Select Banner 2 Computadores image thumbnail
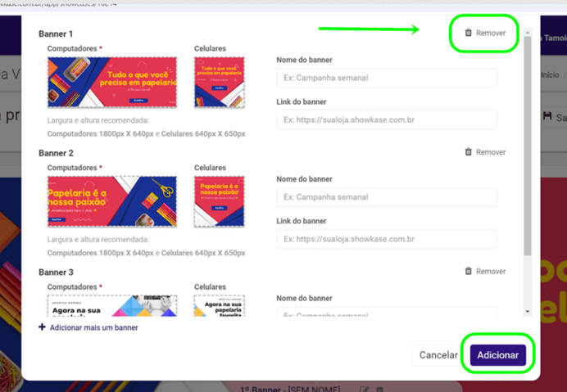Image resolution: width=567 pixels, height=392 pixels. (112, 201)
